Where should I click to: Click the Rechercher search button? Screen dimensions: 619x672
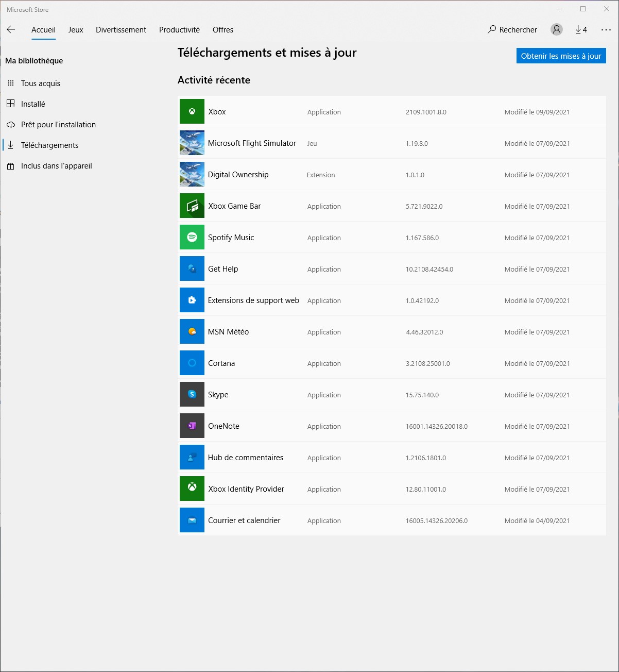(x=512, y=30)
